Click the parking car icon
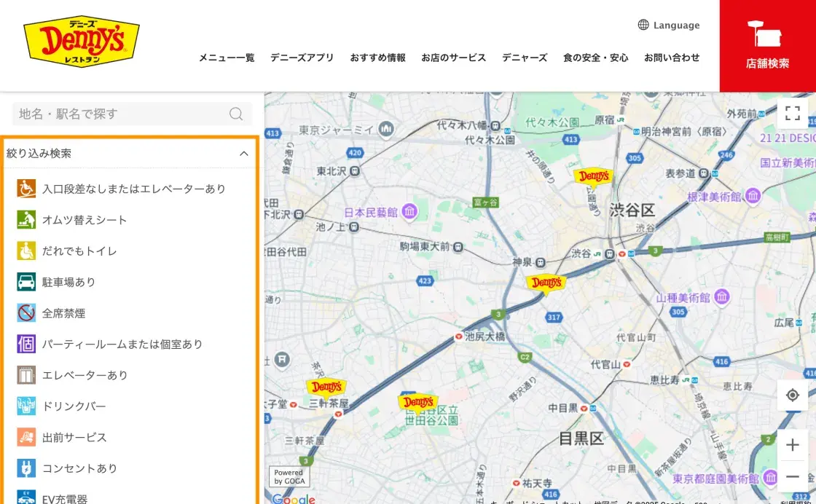The width and height of the screenshot is (816, 504). (x=26, y=282)
